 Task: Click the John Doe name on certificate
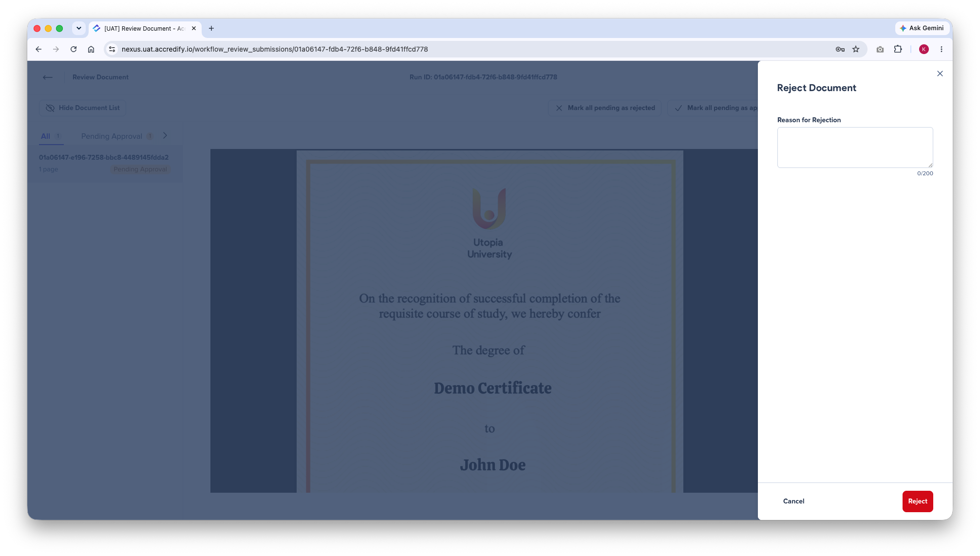[492, 465]
